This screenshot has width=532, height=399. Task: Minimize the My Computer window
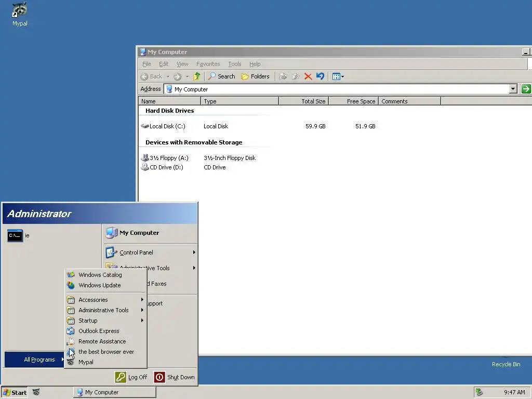[x=526, y=52]
